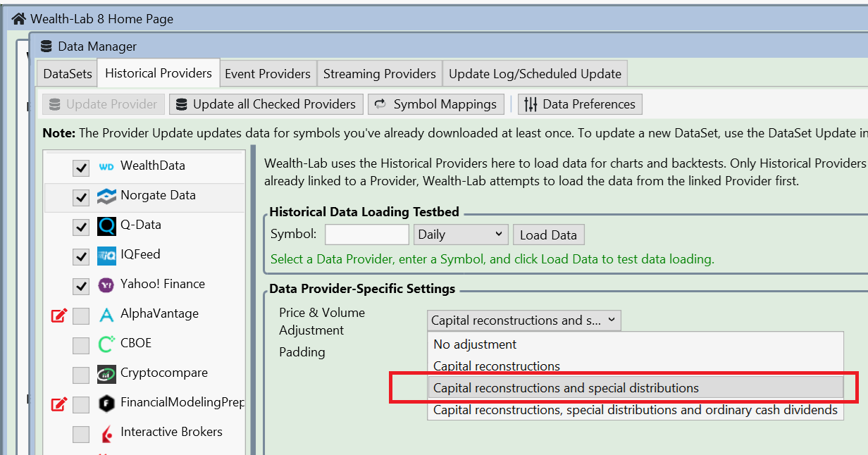
Task: Open the Streaming Providers tab
Action: click(379, 74)
